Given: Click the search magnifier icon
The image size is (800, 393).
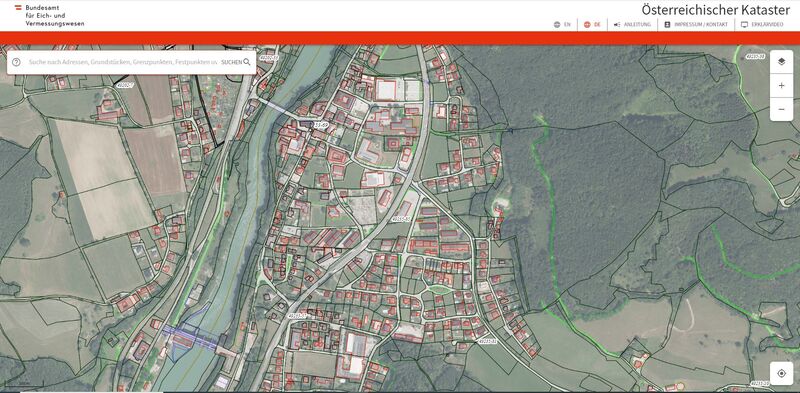Looking at the screenshot, I should coord(247,62).
